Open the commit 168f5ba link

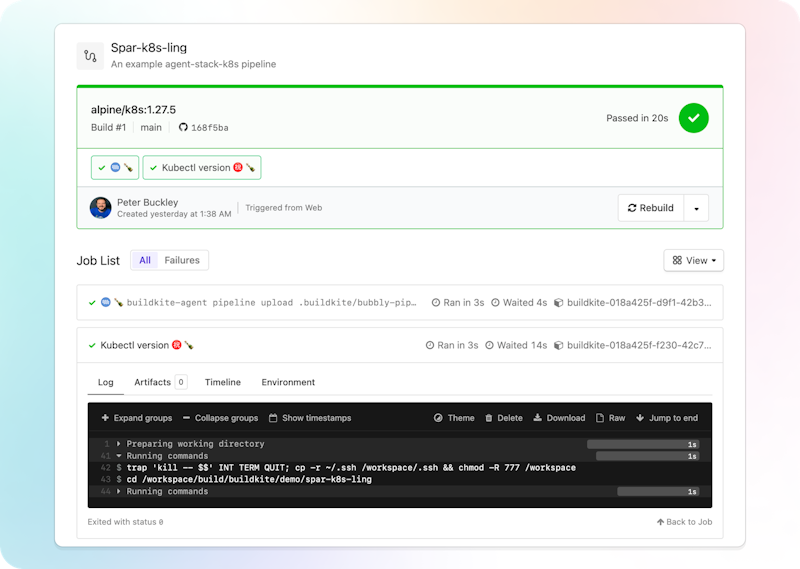tap(209, 128)
